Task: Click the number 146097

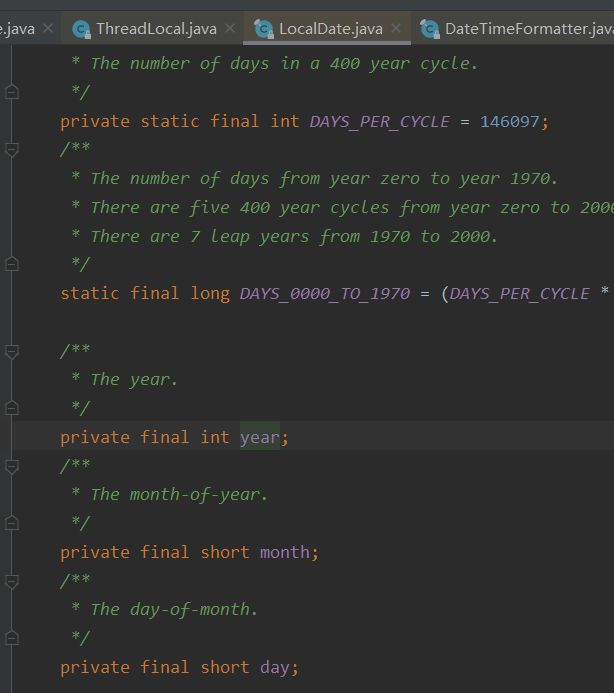Action: click(510, 122)
